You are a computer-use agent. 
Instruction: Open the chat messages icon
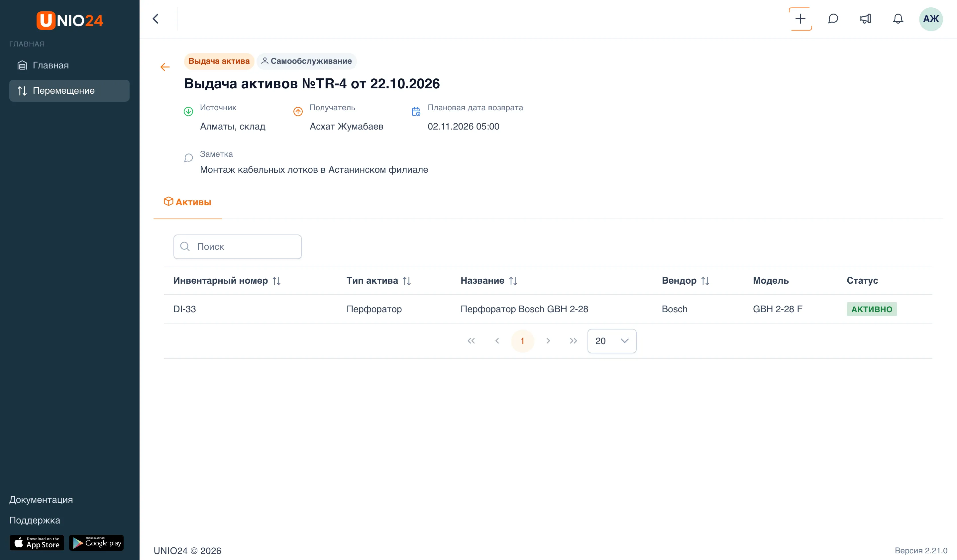833,19
